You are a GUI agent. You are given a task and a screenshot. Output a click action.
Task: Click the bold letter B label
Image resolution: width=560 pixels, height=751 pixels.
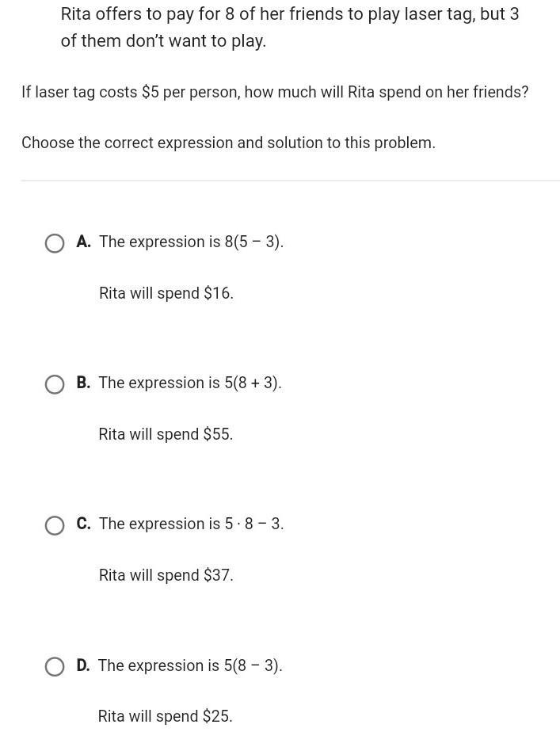83,383
